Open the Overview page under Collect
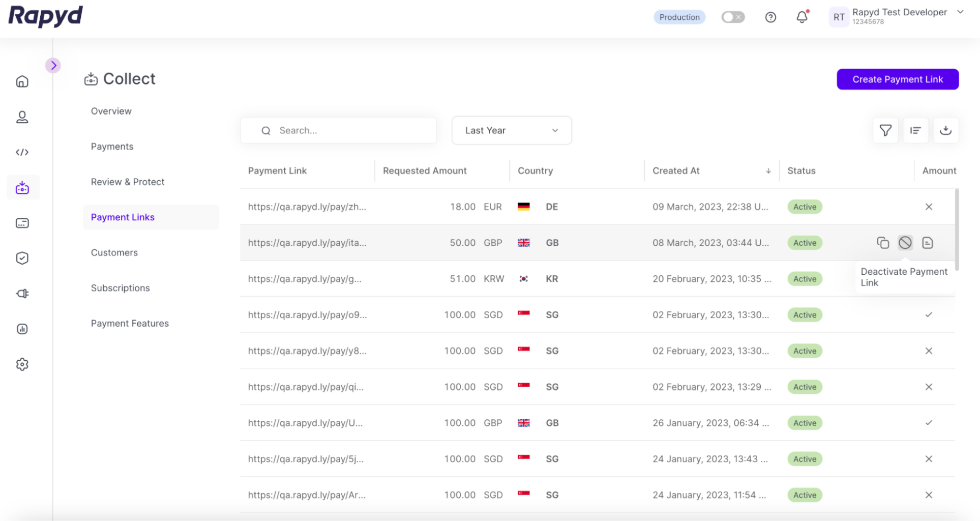The height and width of the screenshot is (521, 980). click(111, 111)
